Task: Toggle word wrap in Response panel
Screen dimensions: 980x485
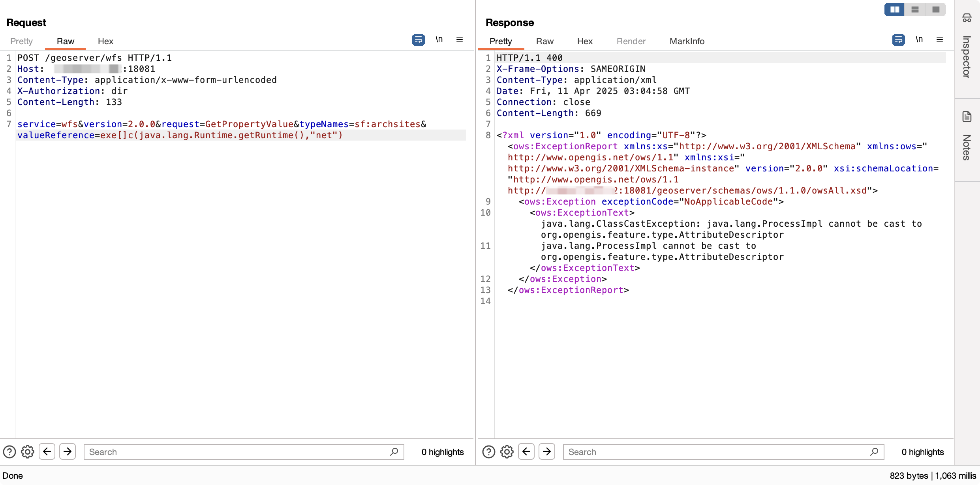Action: pos(898,40)
